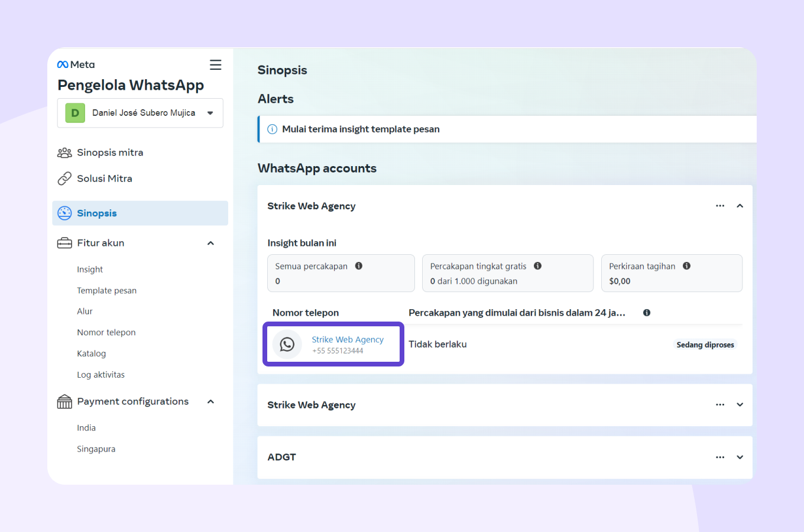804x532 pixels.
Task: Select India payment configuration
Action: [86, 428]
